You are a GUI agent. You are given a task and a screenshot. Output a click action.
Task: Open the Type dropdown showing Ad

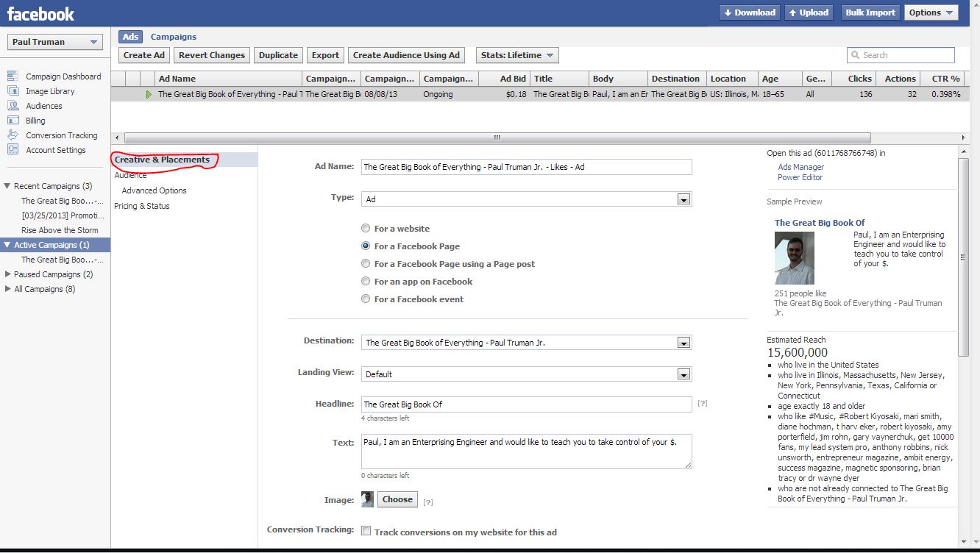(x=527, y=199)
